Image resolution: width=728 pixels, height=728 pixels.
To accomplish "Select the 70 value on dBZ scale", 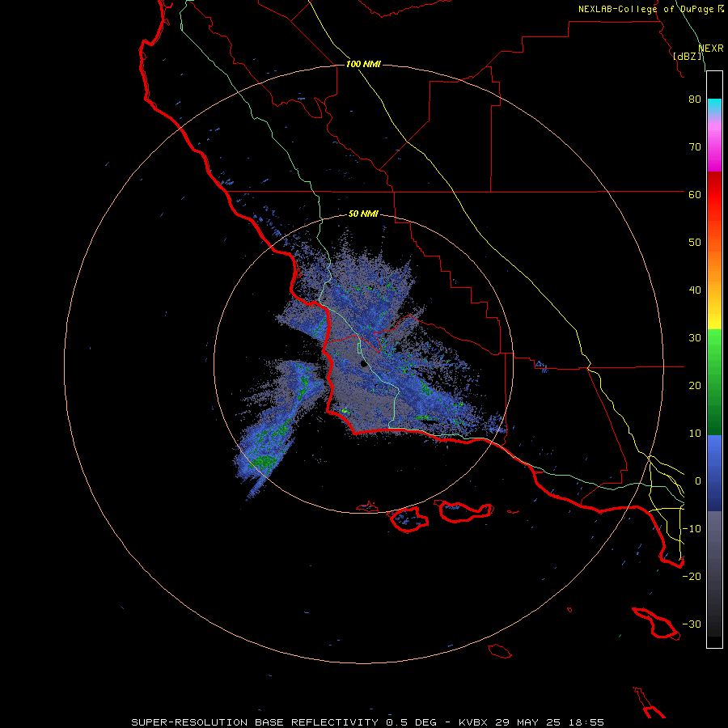I will (x=695, y=147).
